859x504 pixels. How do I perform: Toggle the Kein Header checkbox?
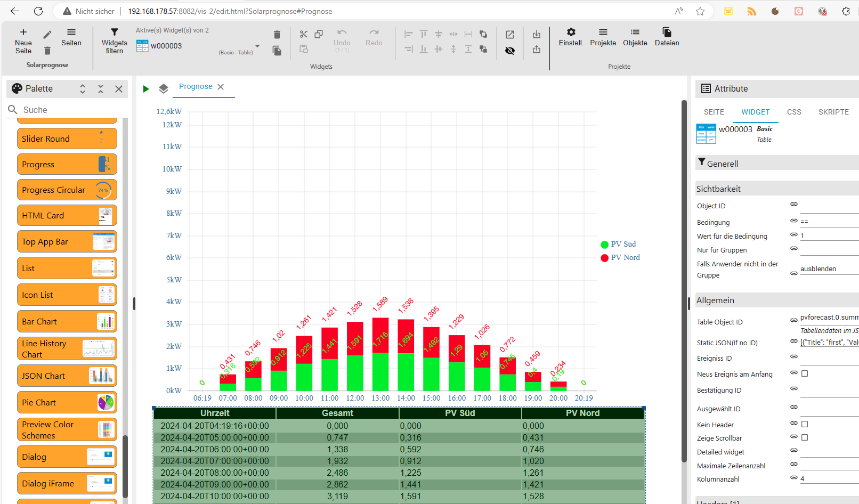[x=805, y=424]
